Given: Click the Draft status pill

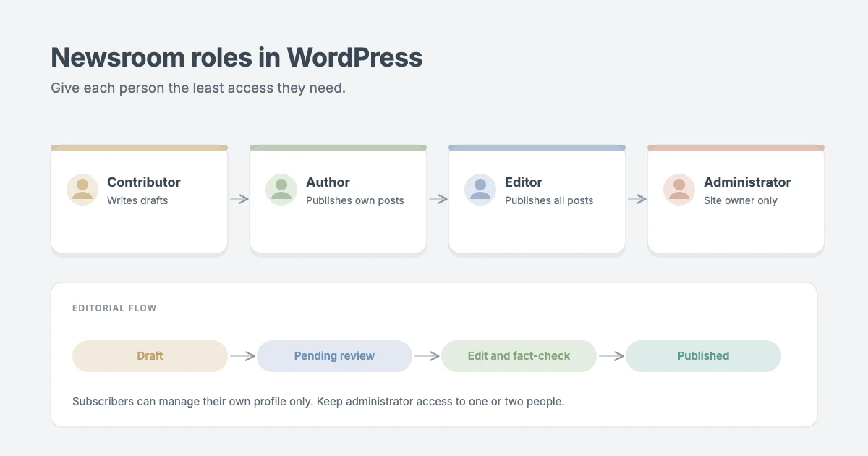Looking at the screenshot, I should point(150,356).
